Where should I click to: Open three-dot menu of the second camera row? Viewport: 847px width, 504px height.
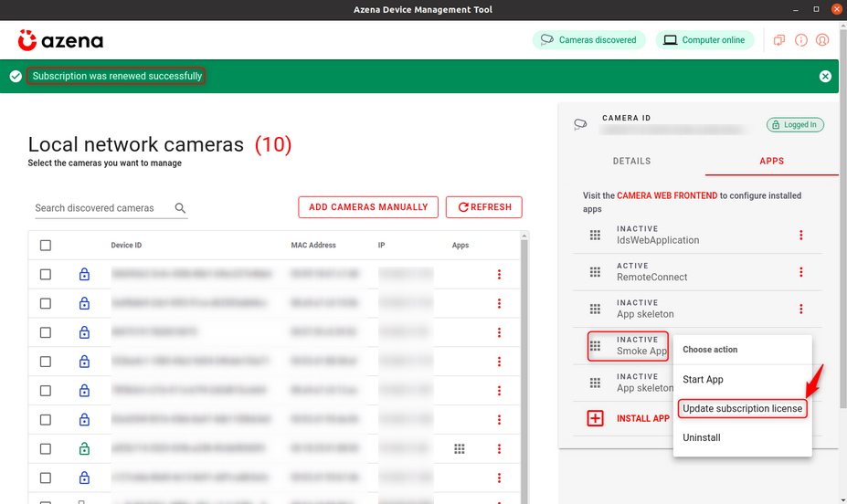tap(499, 304)
